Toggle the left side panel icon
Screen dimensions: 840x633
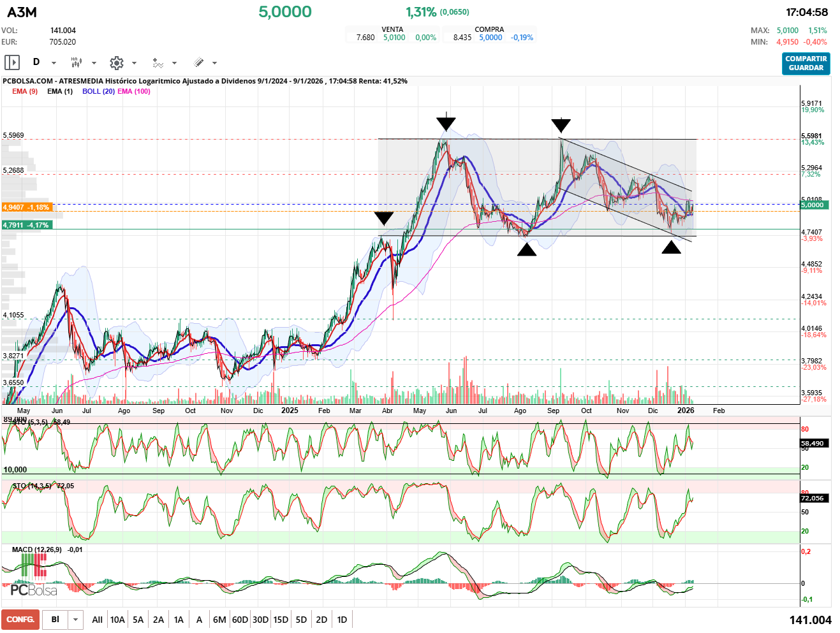pyautogui.click(x=12, y=62)
